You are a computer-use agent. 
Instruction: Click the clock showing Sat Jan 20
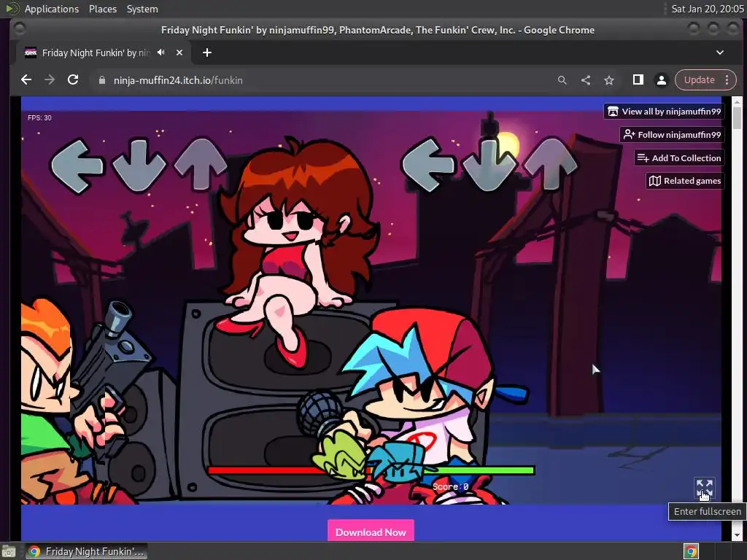(708, 9)
